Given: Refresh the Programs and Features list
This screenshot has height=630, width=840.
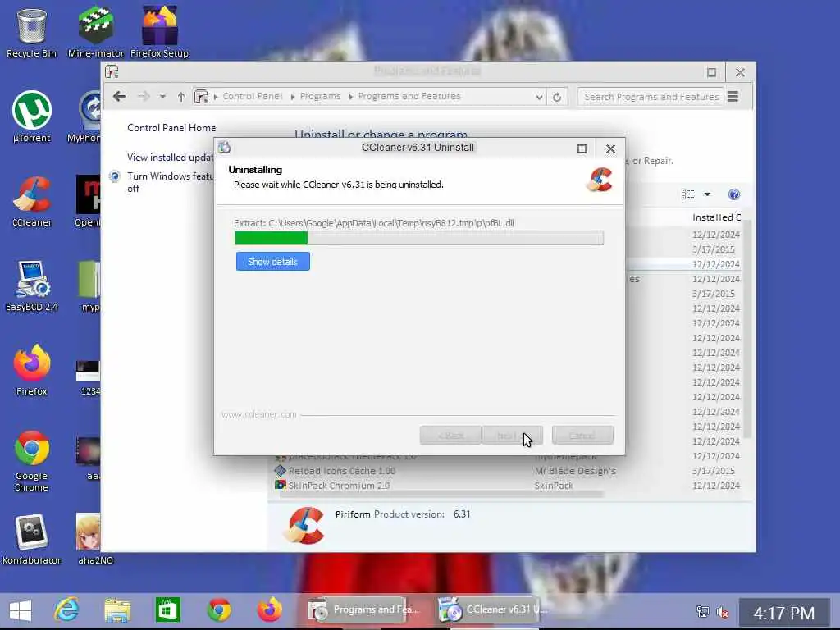Looking at the screenshot, I should pos(557,97).
